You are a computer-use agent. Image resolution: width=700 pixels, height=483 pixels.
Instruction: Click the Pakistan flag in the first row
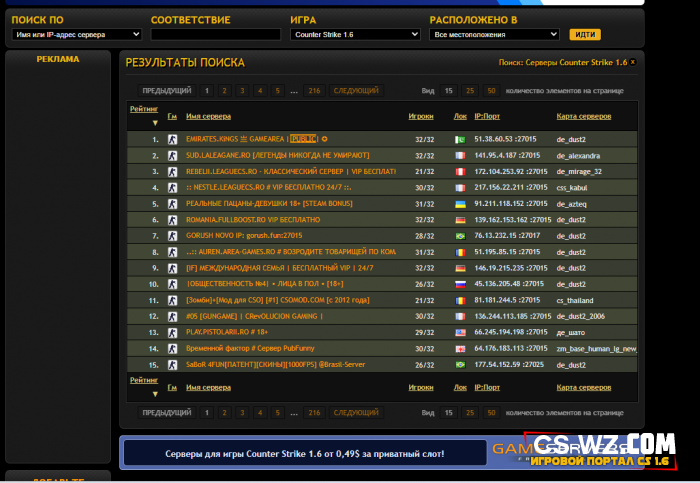pos(459,139)
